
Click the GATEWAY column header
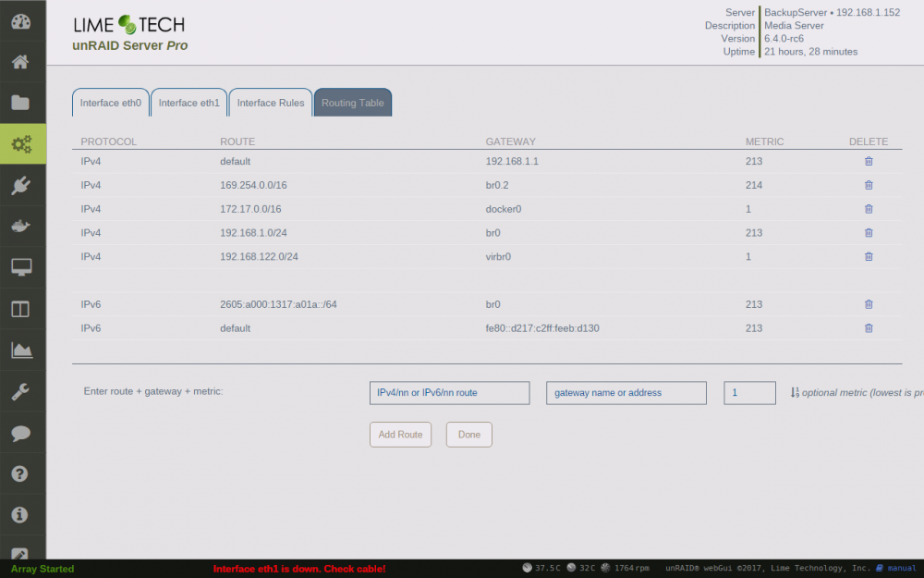pos(510,141)
